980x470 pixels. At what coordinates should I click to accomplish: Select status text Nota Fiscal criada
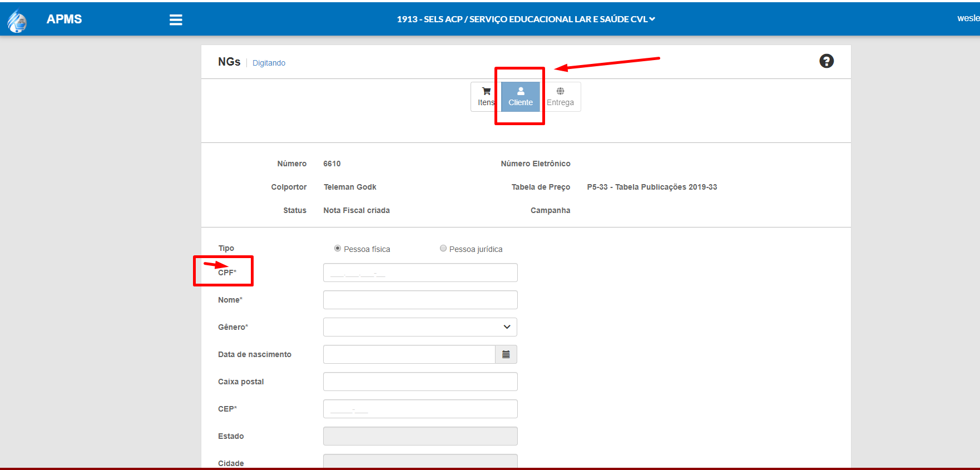tap(357, 210)
